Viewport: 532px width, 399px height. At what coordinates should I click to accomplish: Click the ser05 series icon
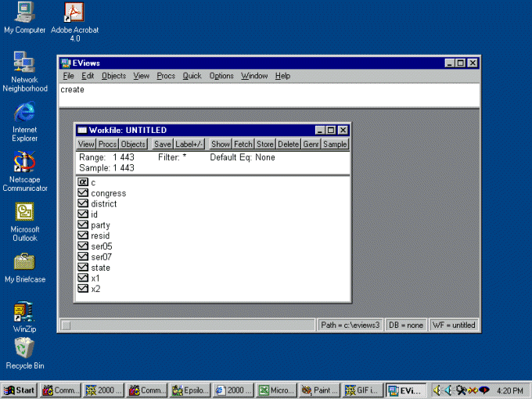pyautogui.click(x=83, y=246)
